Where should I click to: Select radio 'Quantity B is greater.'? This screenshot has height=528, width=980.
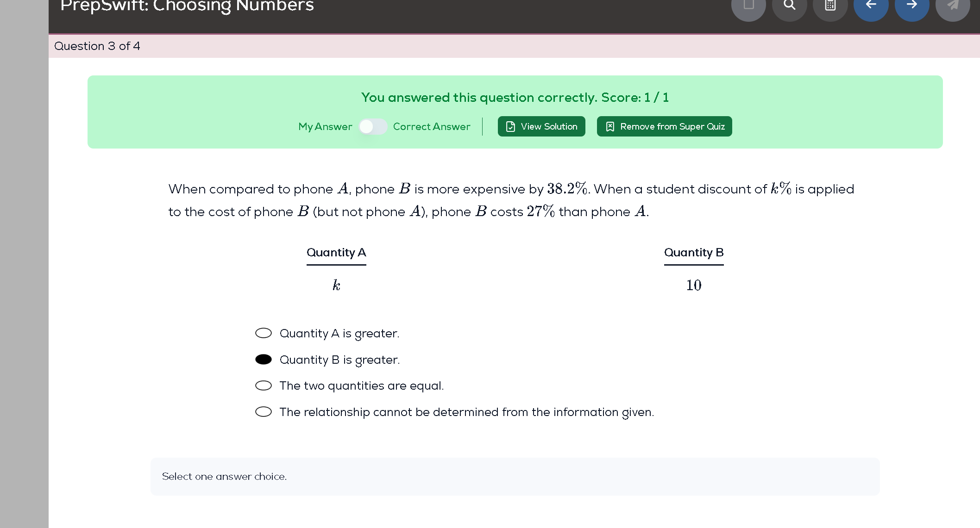pos(264,360)
